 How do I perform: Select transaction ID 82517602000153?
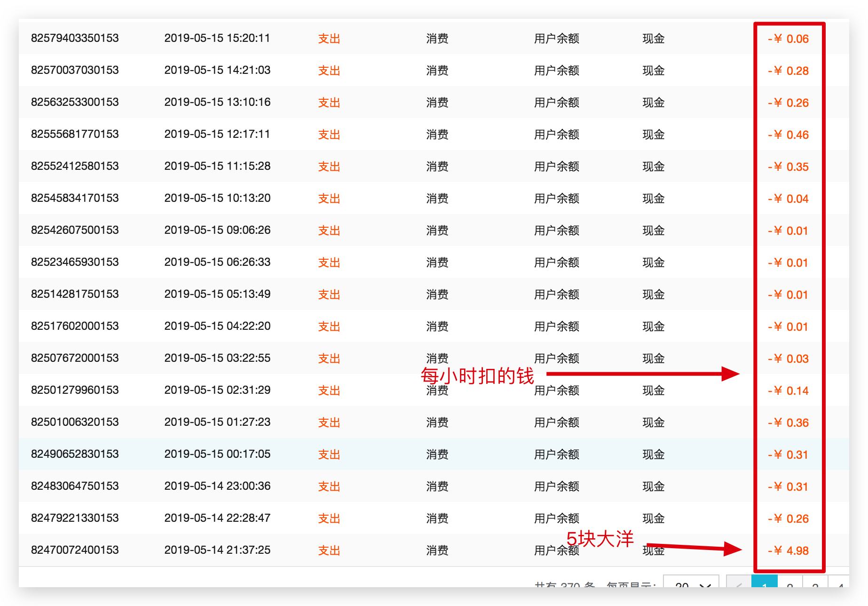click(75, 326)
